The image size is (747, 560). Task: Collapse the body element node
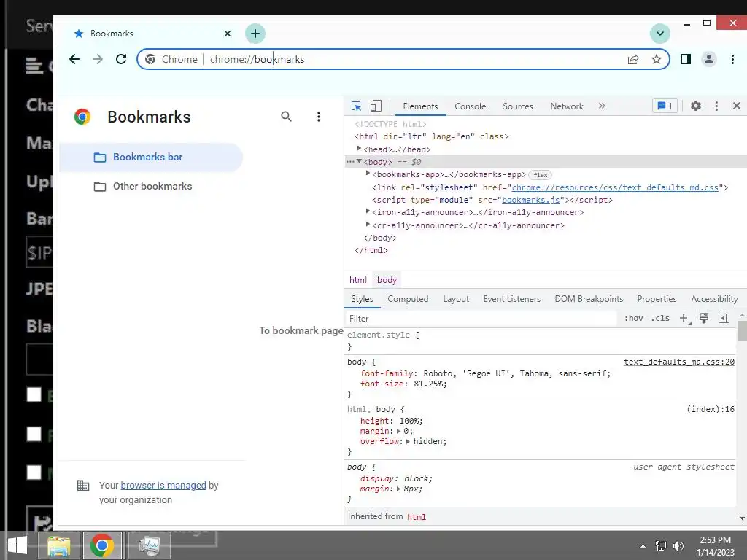(360, 161)
